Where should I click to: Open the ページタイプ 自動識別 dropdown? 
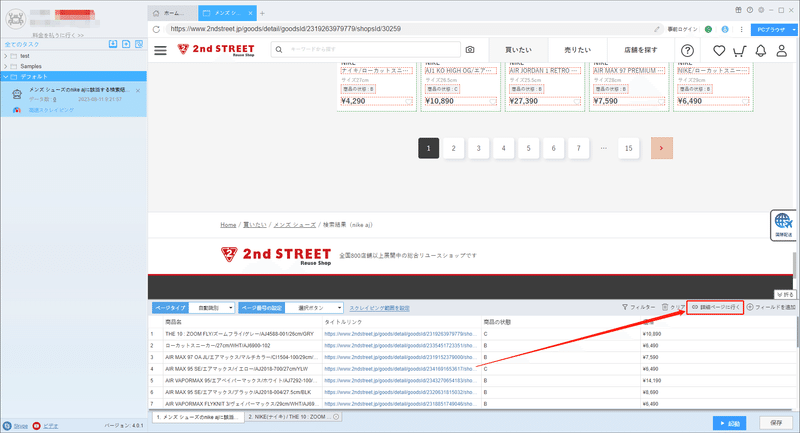click(212, 308)
